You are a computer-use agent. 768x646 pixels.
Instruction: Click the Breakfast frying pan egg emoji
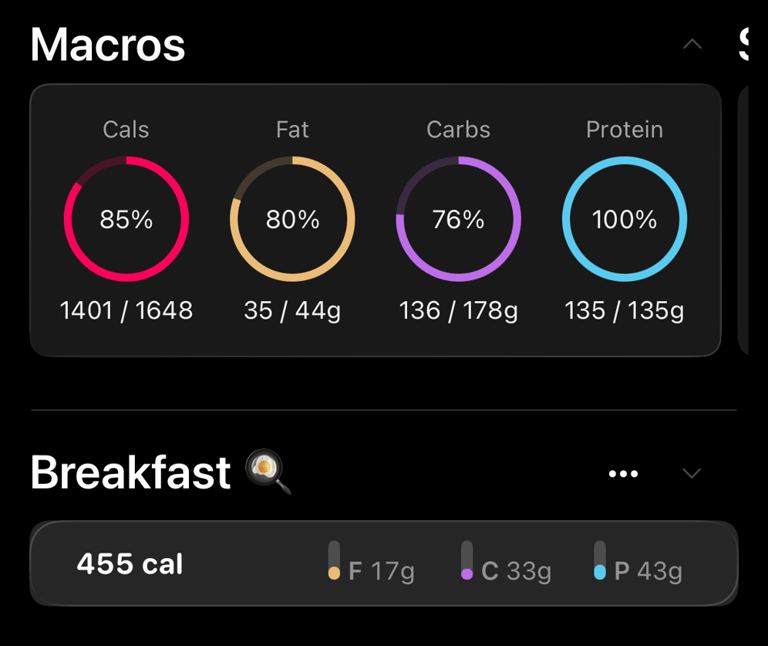(269, 472)
